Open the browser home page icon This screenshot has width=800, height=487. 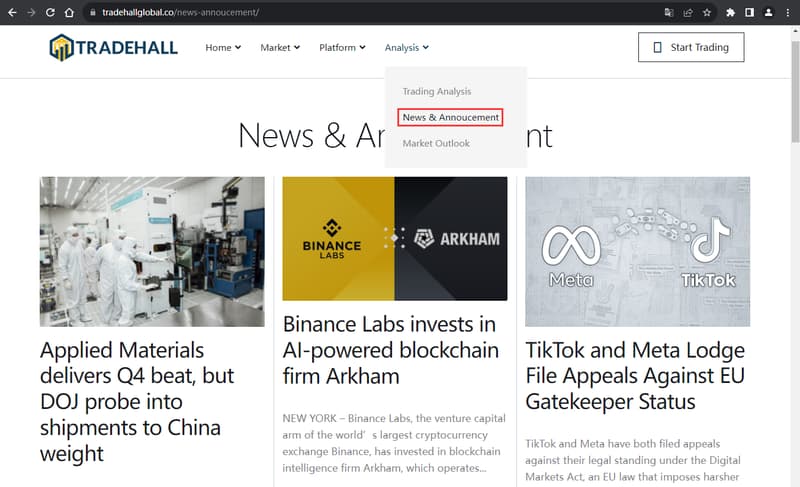tap(69, 12)
